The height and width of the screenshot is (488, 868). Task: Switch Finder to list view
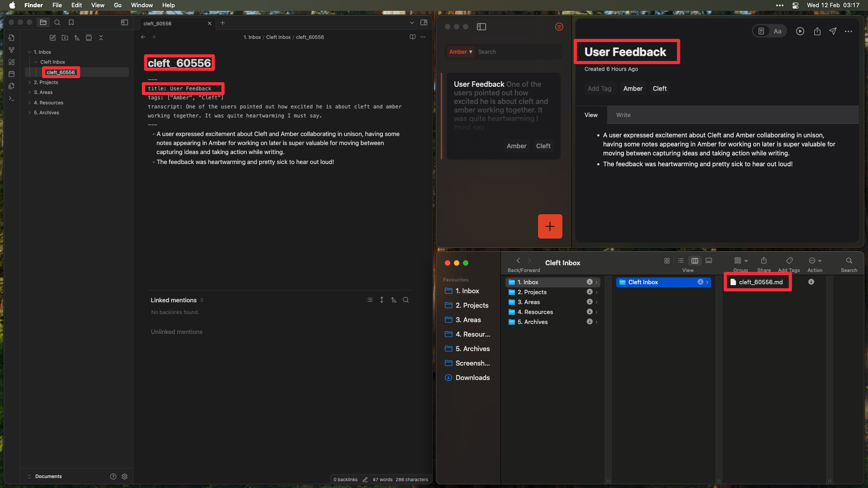click(x=681, y=261)
